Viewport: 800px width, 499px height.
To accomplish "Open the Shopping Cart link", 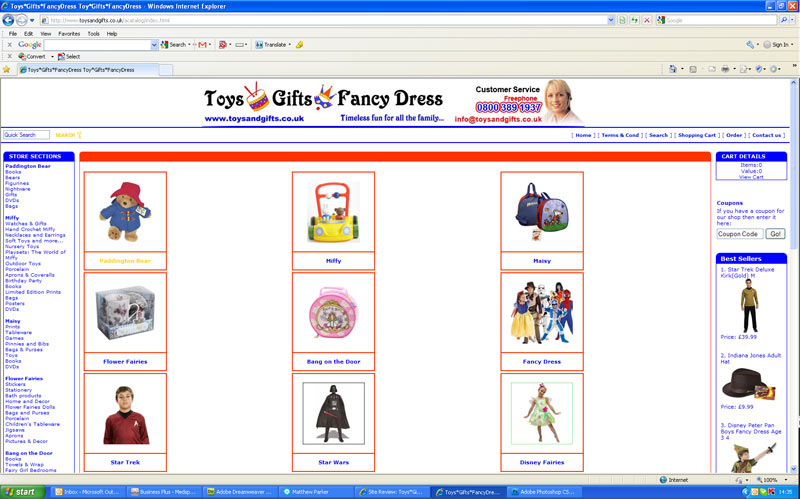I will pos(697,135).
